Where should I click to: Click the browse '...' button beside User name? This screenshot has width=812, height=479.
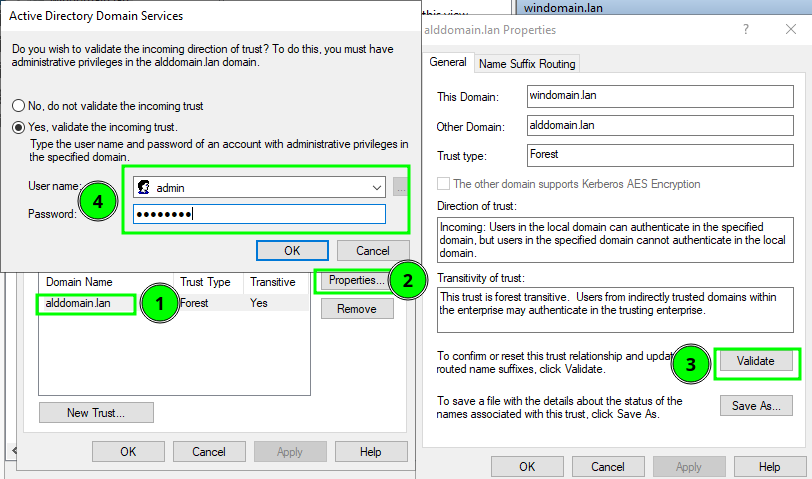pos(401,187)
